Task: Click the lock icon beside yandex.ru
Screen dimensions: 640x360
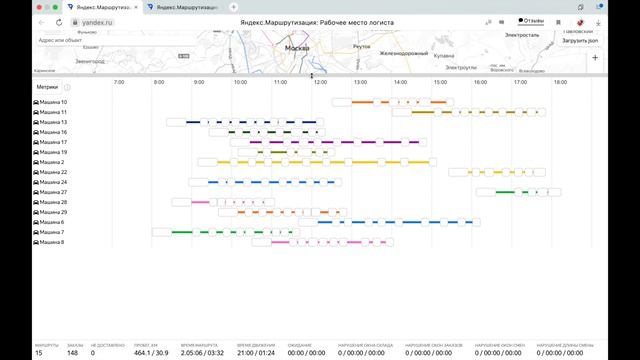Action: tap(75, 23)
